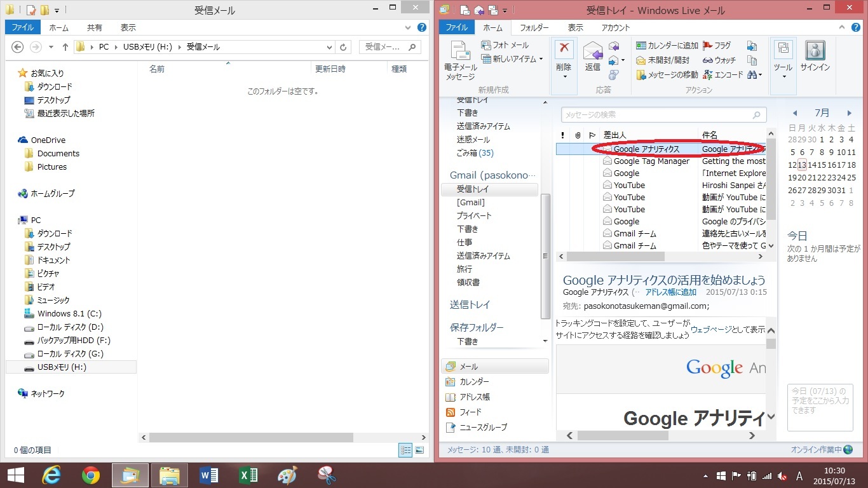Click the エンコード button
Screen dimensions: 868x488
722,75
